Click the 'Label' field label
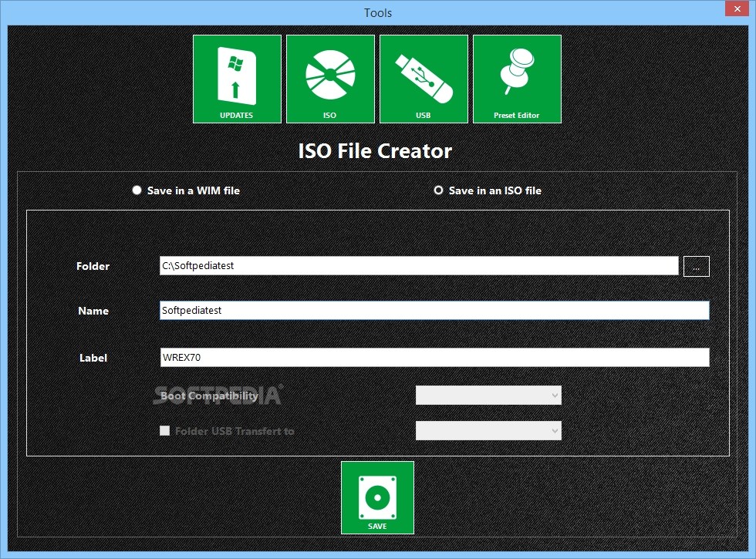Screen dimensions: 756x559 pyautogui.click(x=93, y=358)
